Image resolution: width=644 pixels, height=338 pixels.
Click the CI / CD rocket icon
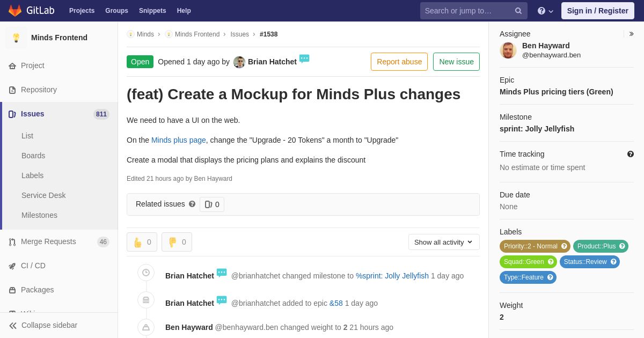click(x=12, y=266)
